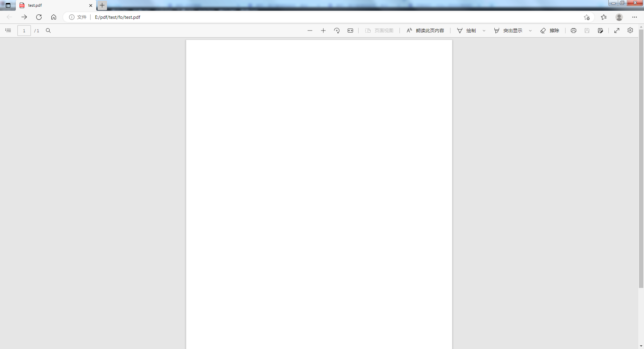Enter full screen mode
Image resolution: width=644 pixels, height=349 pixels.
[617, 31]
